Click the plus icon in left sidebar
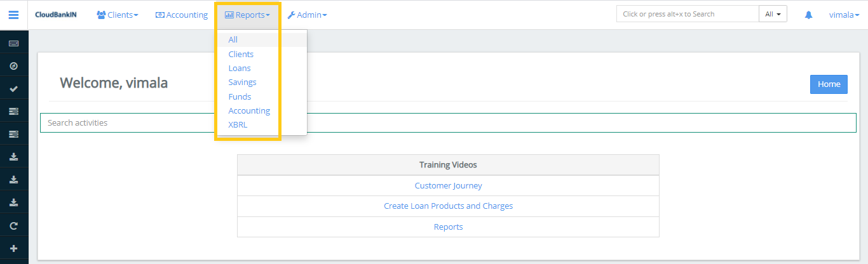 13,248
